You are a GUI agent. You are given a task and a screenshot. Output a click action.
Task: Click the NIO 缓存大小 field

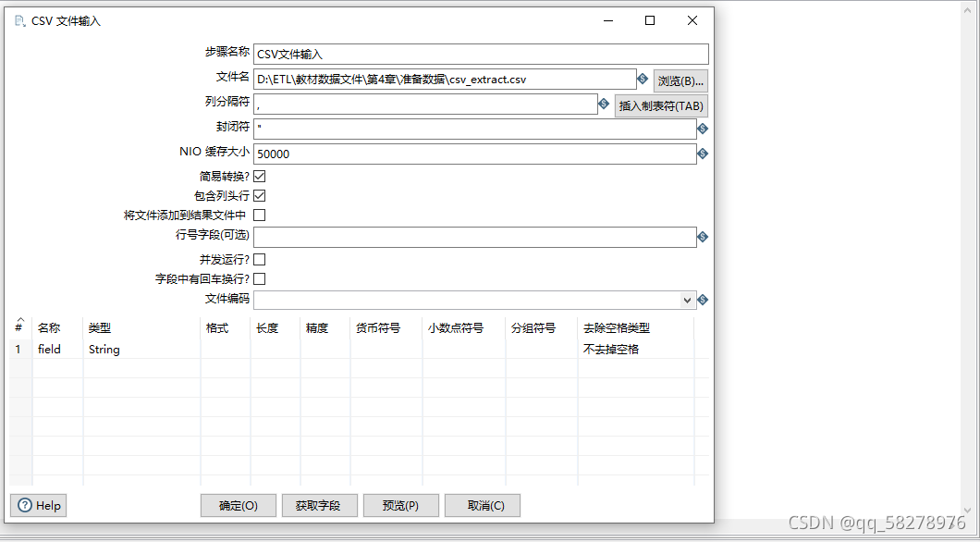tap(475, 154)
